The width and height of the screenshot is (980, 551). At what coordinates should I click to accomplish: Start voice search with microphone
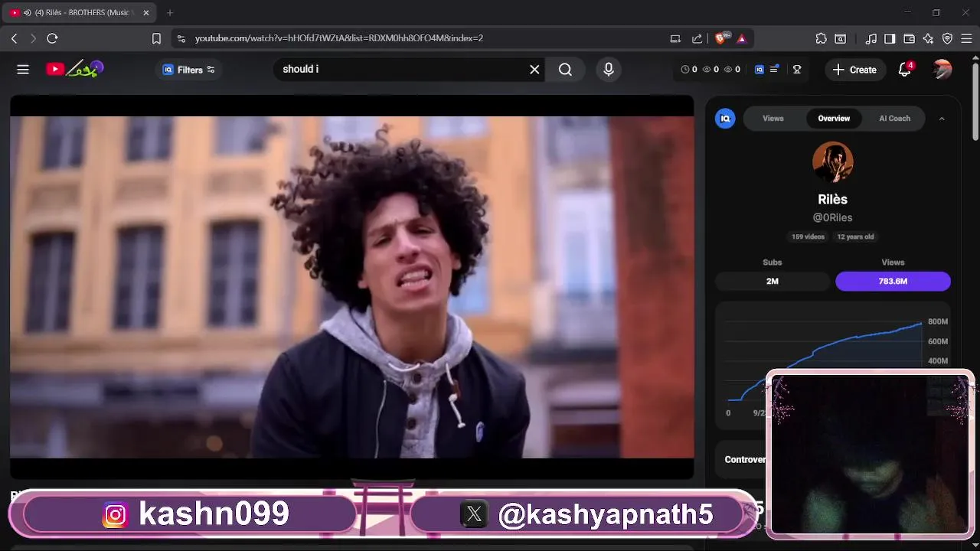click(x=609, y=70)
